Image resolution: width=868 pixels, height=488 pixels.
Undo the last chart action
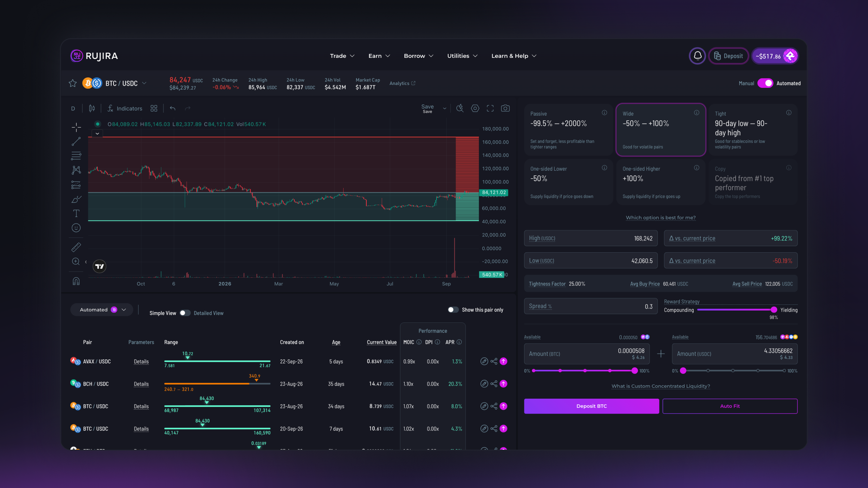point(173,108)
